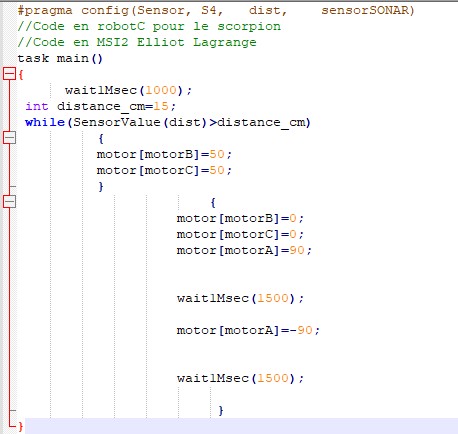
Task: Click the scorpion comment line
Action: click(x=149, y=26)
